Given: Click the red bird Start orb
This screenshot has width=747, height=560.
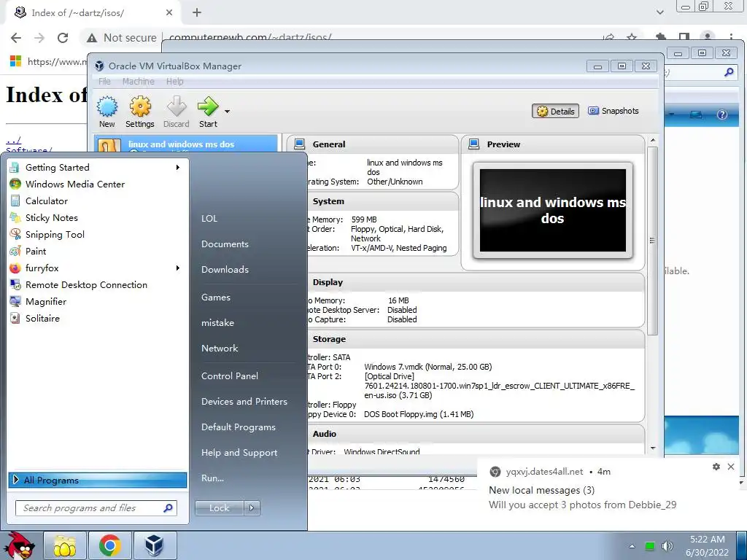Looking at the screenshot, I should tap(20, 545).
